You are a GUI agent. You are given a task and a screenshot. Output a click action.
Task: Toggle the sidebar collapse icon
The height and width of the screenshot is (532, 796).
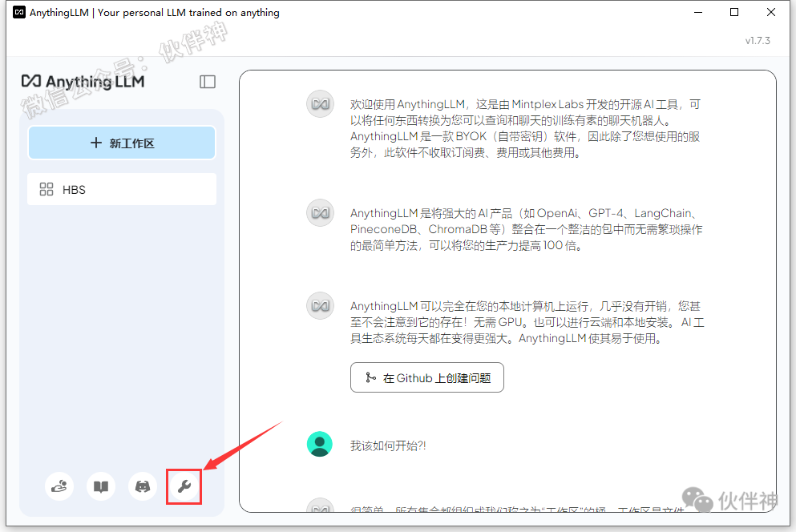(x=208, y=82)
